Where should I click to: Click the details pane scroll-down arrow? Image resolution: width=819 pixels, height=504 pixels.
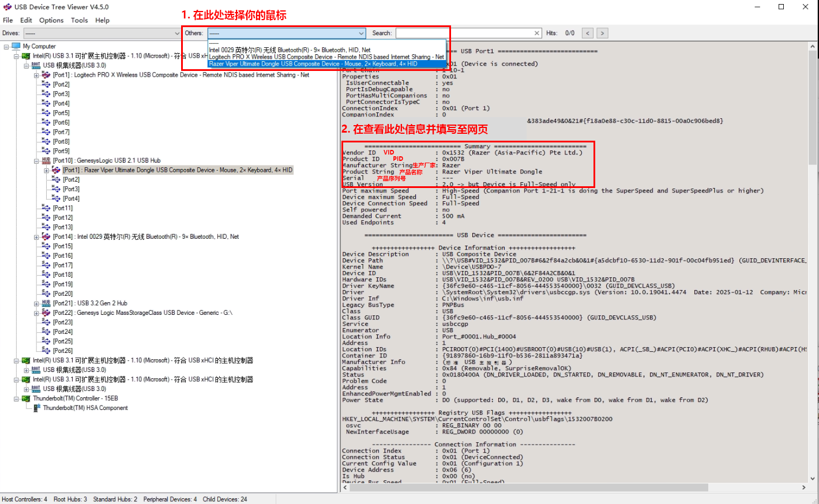point(813,478)
